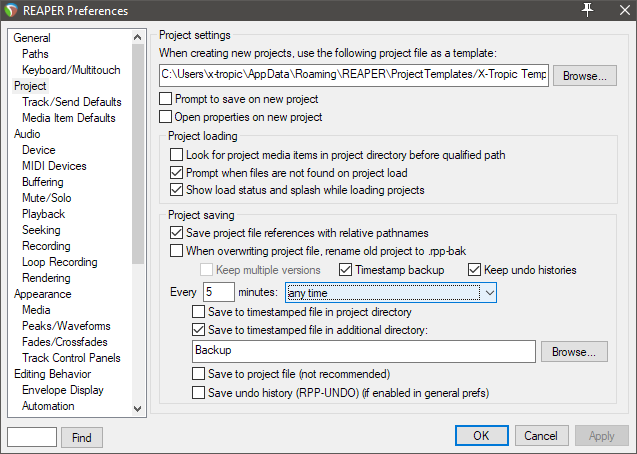
Task: Click the sidebar scrollbar thumb
Action: 138,154
